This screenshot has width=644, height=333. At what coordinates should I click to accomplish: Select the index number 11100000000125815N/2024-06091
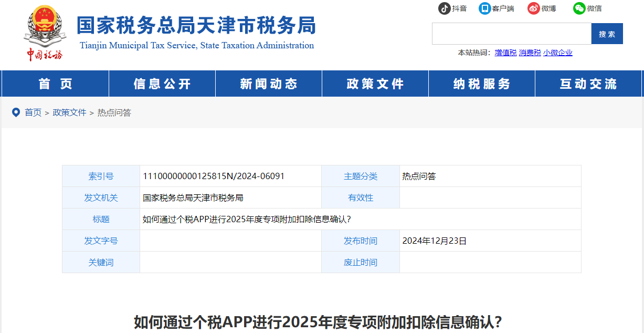214,176
